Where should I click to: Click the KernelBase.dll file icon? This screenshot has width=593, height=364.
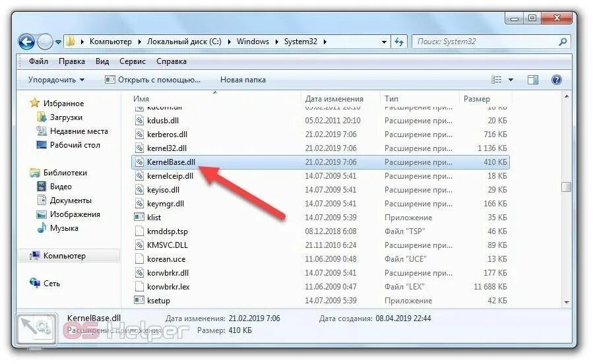[140, 162]
